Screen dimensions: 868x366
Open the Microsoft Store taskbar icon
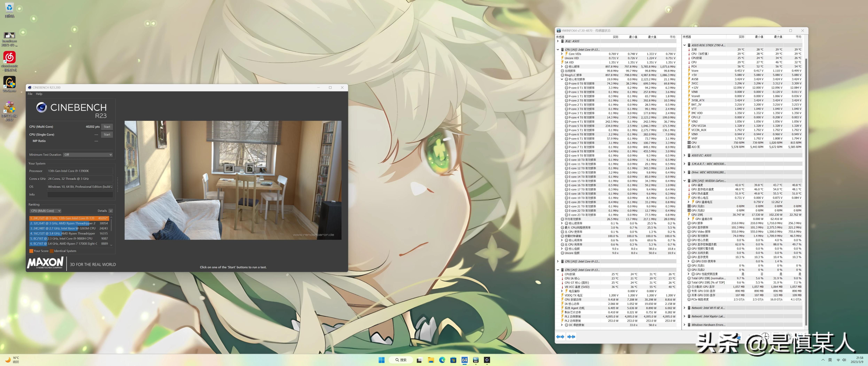(453, 360)
